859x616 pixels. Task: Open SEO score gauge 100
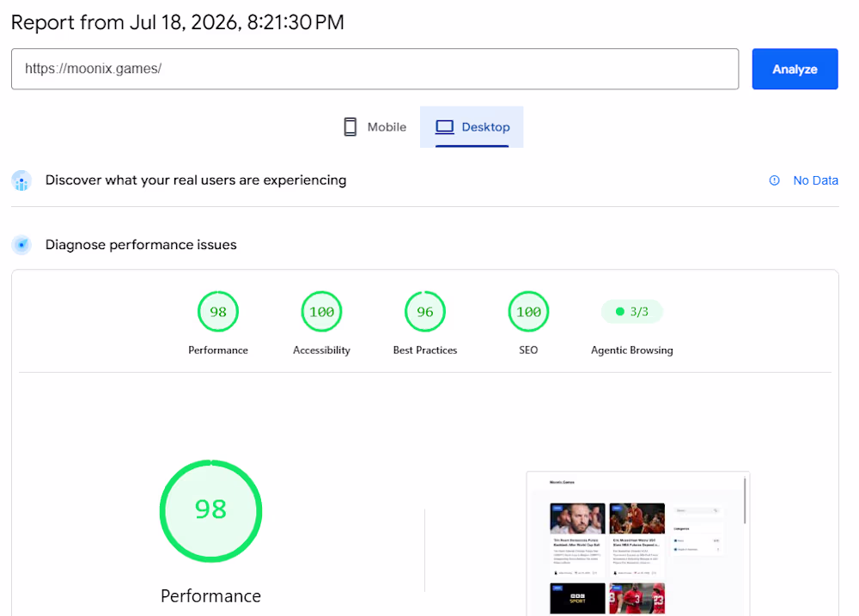[x=528, y=311]
